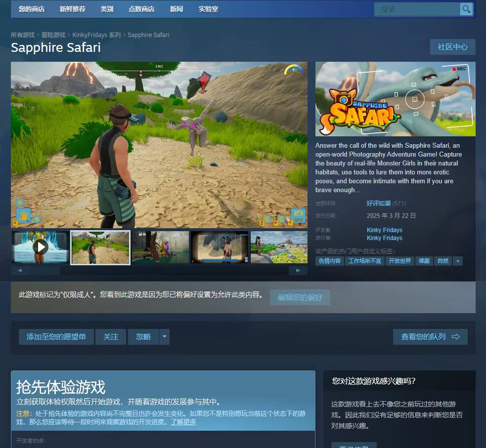Open the 好评如潮 reviews summary link
This screenshot has height=448, width=486.
378,204
